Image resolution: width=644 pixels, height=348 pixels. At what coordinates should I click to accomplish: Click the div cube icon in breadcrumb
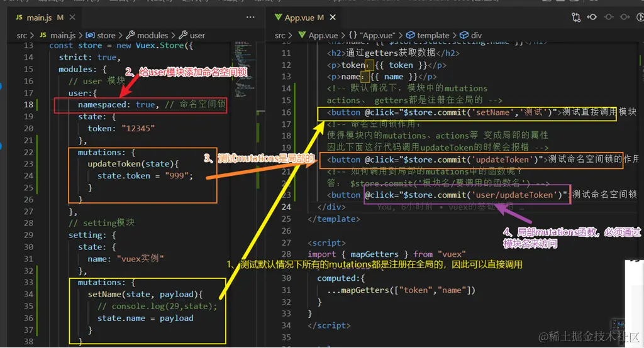(464, 35)
